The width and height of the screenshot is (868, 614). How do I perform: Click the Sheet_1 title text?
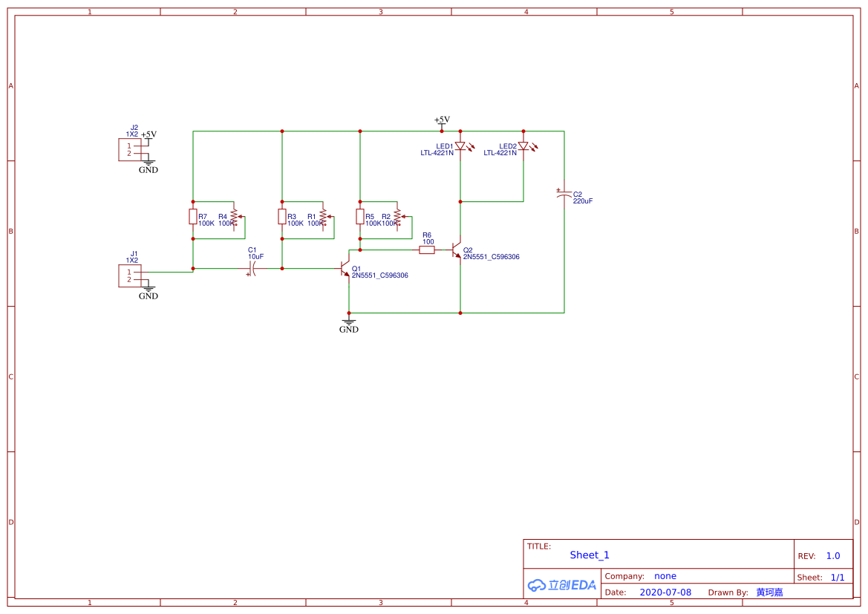[590, 555]
